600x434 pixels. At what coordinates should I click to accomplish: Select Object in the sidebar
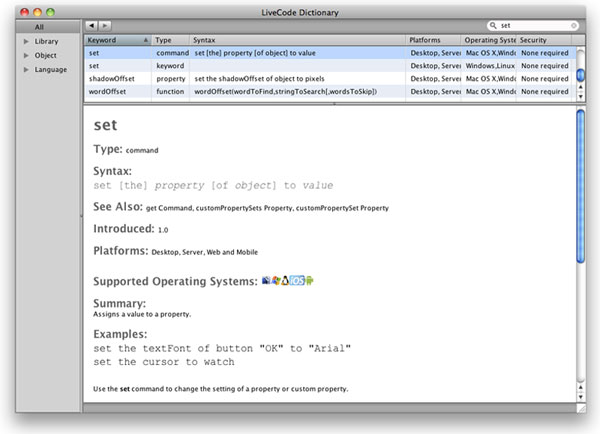tap(46, 55)
